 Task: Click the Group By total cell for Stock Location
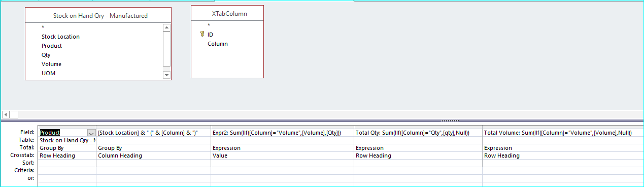tap(153, 148)
